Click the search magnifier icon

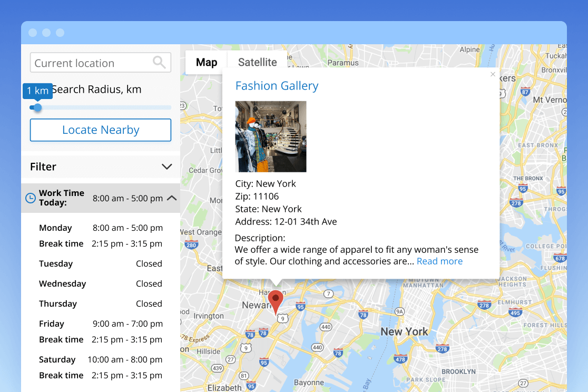click(159, 62)
